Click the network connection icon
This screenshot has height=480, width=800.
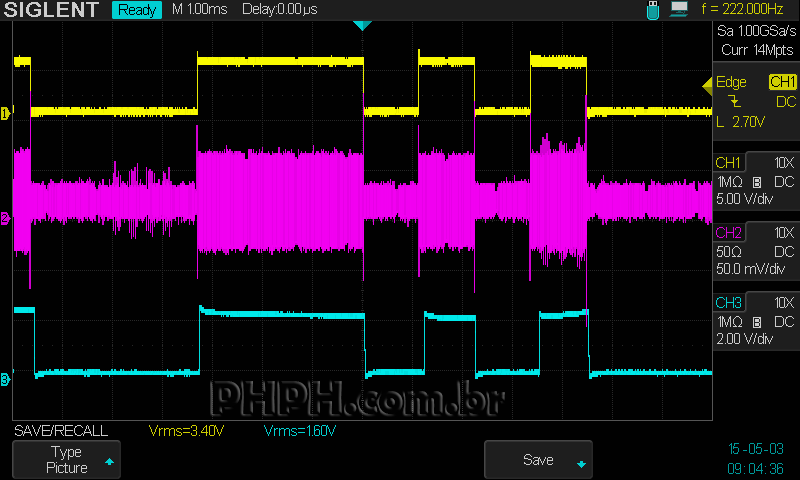[679, 10]
